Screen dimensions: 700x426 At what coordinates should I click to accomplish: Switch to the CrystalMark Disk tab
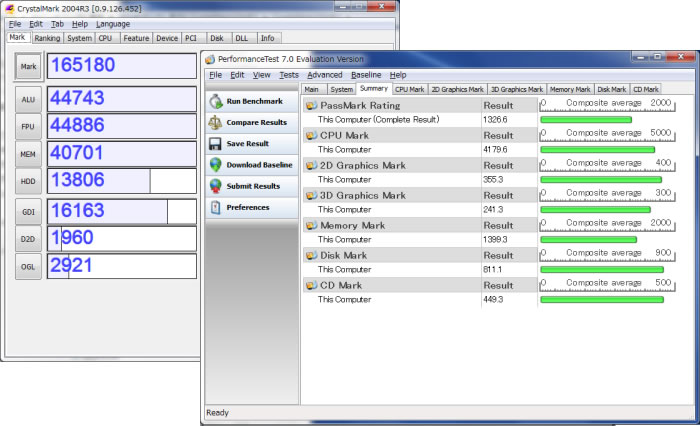pos(217,38)
